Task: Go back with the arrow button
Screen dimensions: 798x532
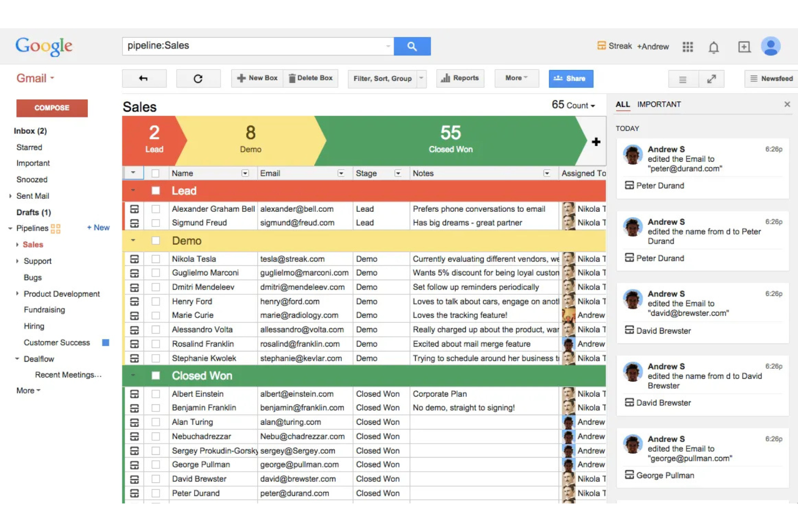Action: pos(144,79)
